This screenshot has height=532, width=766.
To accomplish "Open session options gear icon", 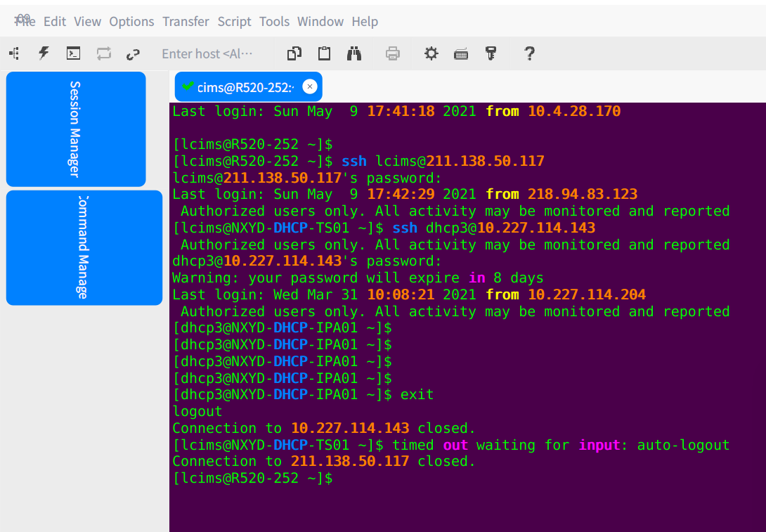I will pos(431,53).
